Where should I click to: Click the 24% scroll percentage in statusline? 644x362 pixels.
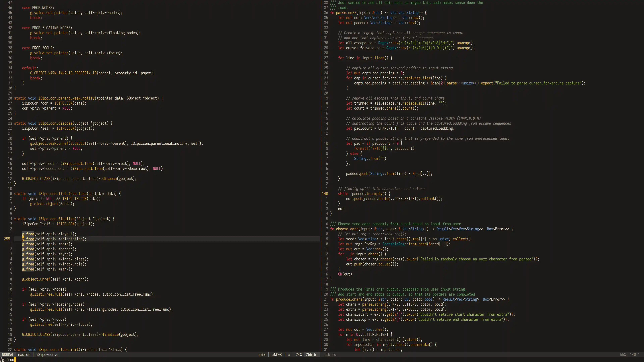pyautogui.click(x=299, y=354)
